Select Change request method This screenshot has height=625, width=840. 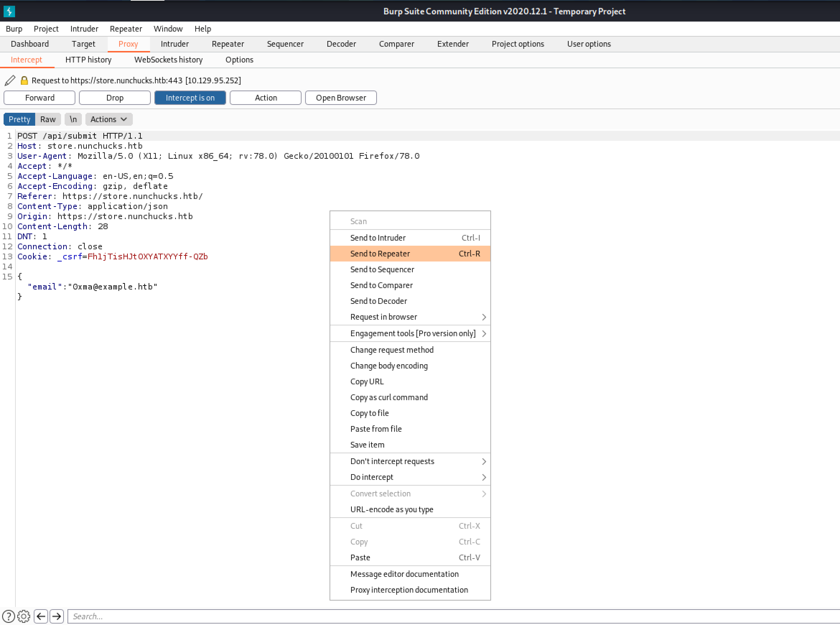[410, 350]
